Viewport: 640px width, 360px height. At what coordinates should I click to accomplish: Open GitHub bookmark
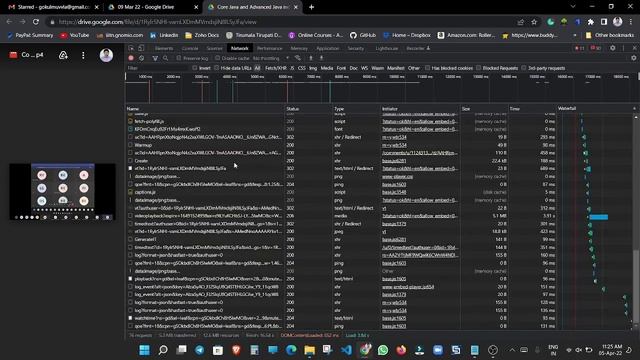(363, 36)
